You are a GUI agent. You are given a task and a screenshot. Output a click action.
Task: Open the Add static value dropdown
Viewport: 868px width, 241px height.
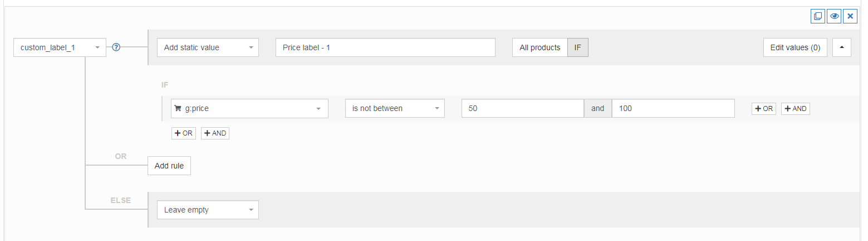(x=208, y=47)
